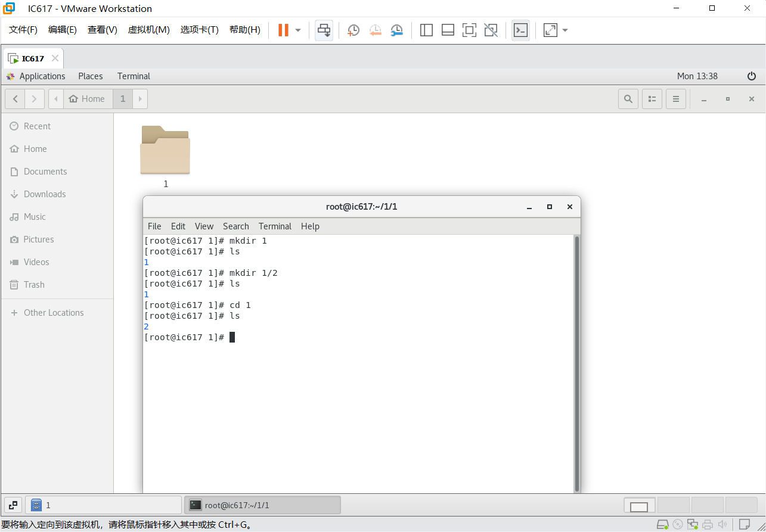The height and width of the screenshot is (532, 766).
Task: Click the stretch guest display icon
Action: point(550,30)
